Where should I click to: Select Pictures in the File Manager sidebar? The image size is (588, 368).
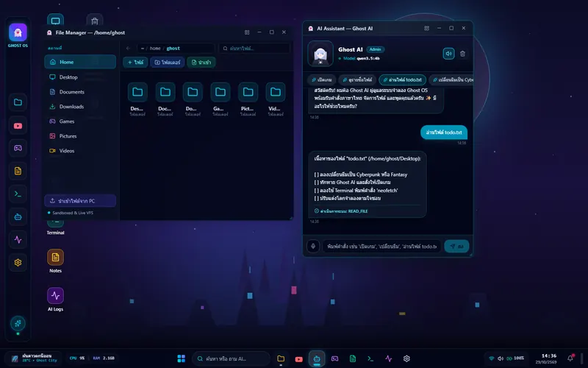click(x=80, y=136)
